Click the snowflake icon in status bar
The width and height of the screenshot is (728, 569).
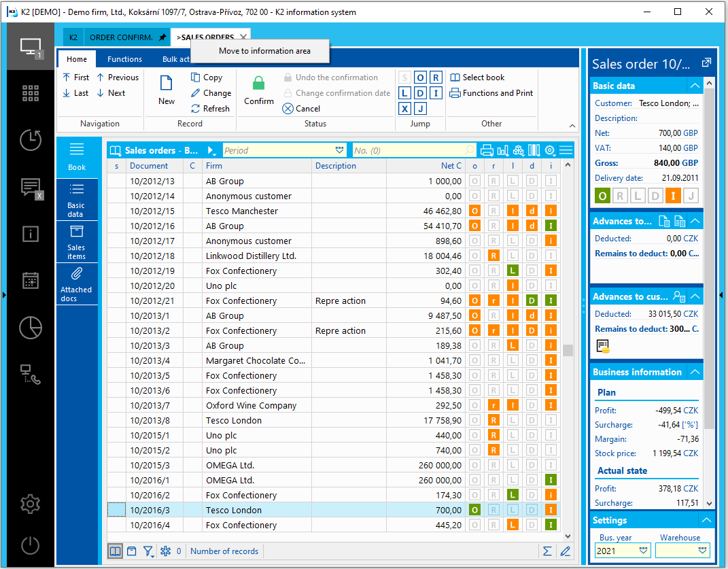[x=165, y=551]
